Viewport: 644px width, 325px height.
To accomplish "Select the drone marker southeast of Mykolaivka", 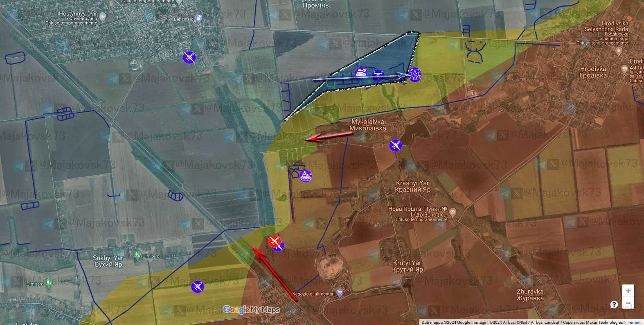I will 395,145.
